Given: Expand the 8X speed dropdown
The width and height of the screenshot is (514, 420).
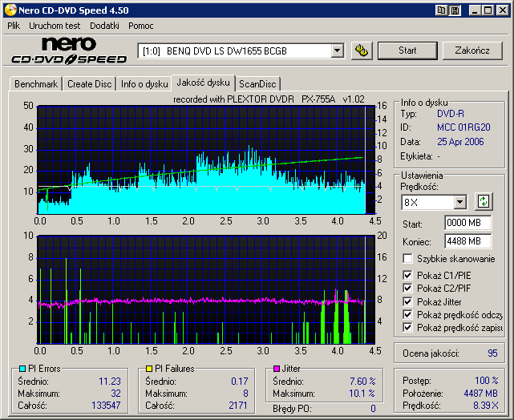Looking at the screenshot, I should point(460,202).
